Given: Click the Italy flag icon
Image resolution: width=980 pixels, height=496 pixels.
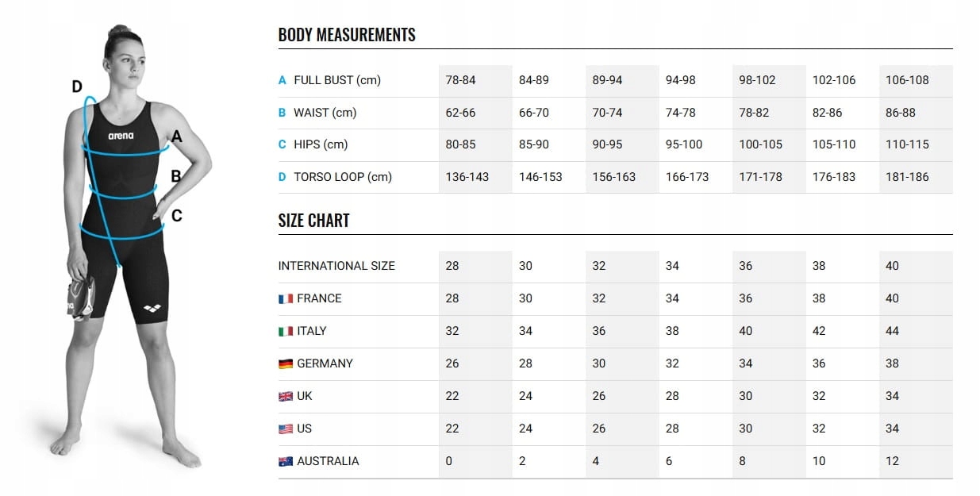Looking at the screenshot, I should point(286,332).
